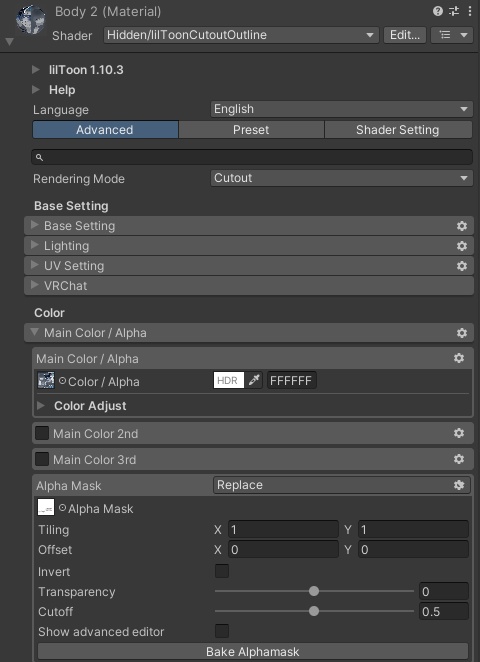Open gear menu of Main Color 2nd

(459, 433)
